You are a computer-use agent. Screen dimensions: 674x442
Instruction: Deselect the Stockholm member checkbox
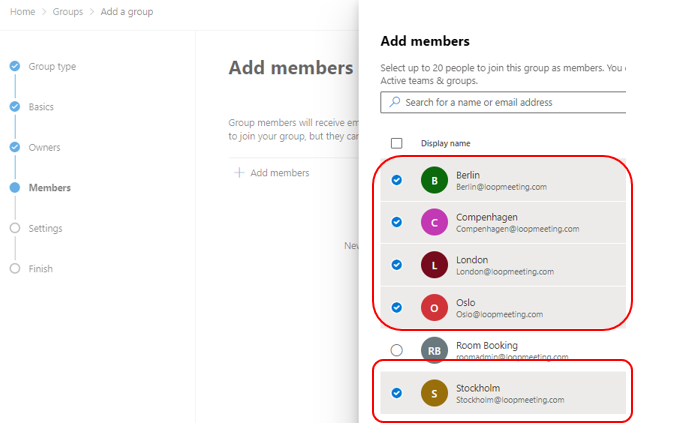point(397,393)
